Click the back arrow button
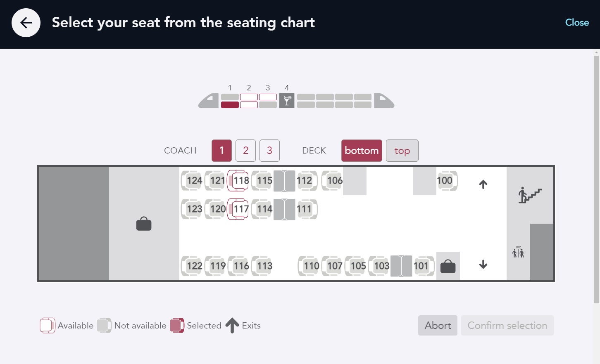 26,23
